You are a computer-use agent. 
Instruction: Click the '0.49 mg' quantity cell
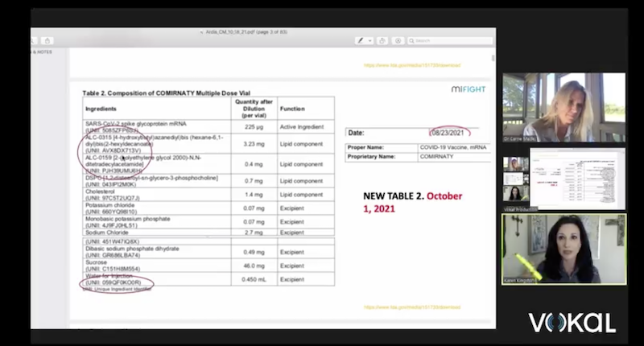click(x=254, y=252)
